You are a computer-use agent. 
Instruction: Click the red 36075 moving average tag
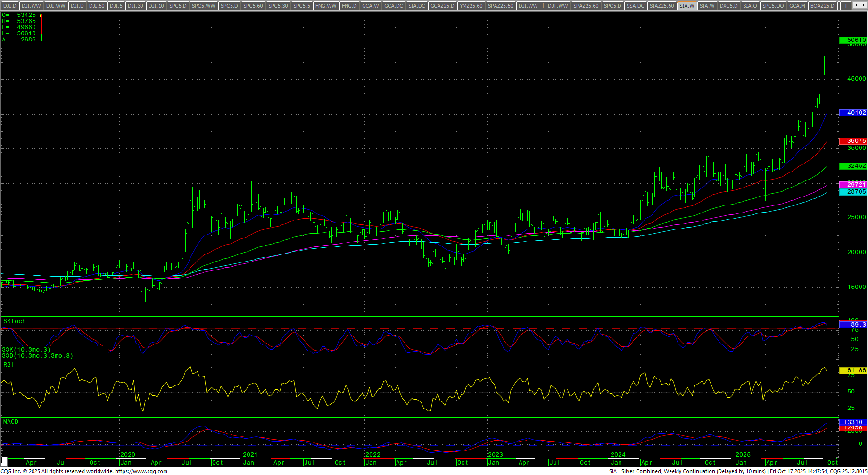coord(853,141)
